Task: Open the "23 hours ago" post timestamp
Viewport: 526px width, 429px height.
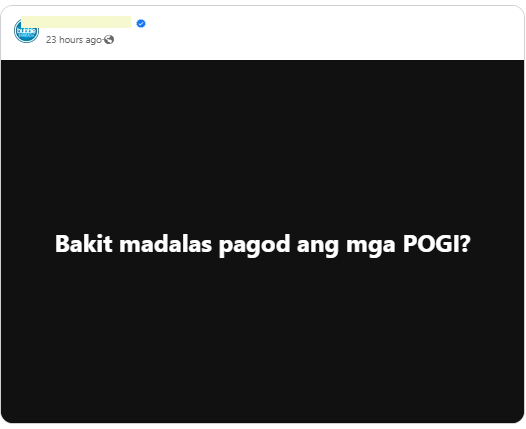Action: click(x=74, y=40)
